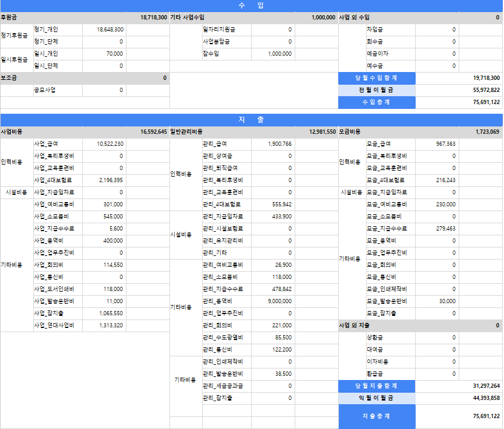This screenshot has height=429, width=504.
Task: Click the 당월지출합계 blue label
Action: 377,386
